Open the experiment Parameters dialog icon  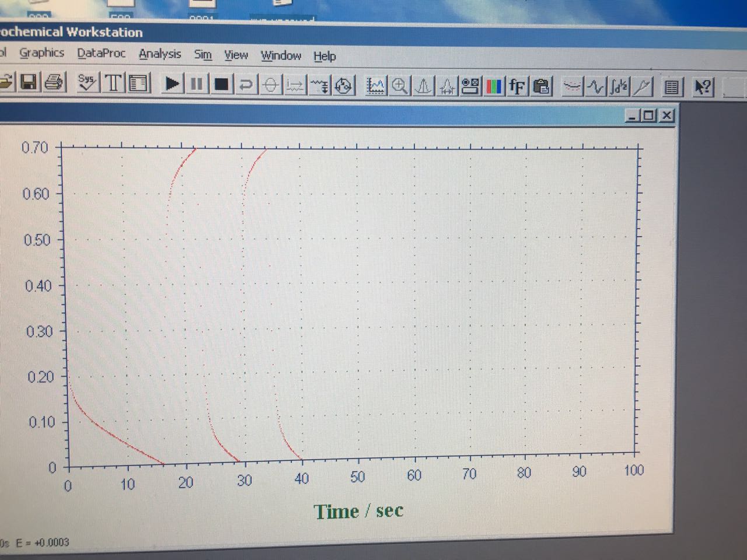click(139, 83)
